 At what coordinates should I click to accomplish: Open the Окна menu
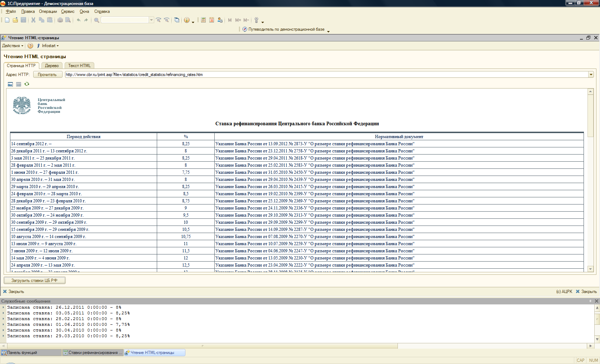tap(84, 11)
